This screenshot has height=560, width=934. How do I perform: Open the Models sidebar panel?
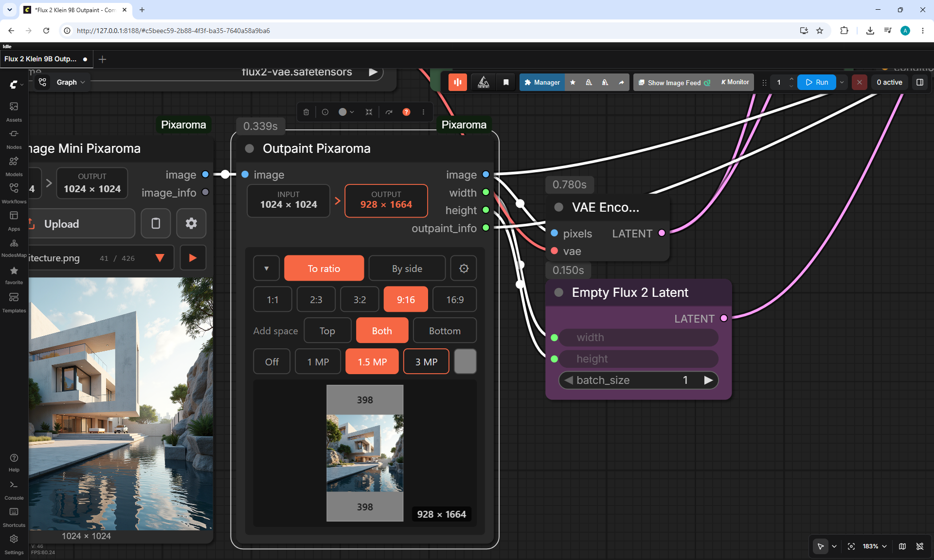pyautogui.click(x=14, y=166)
